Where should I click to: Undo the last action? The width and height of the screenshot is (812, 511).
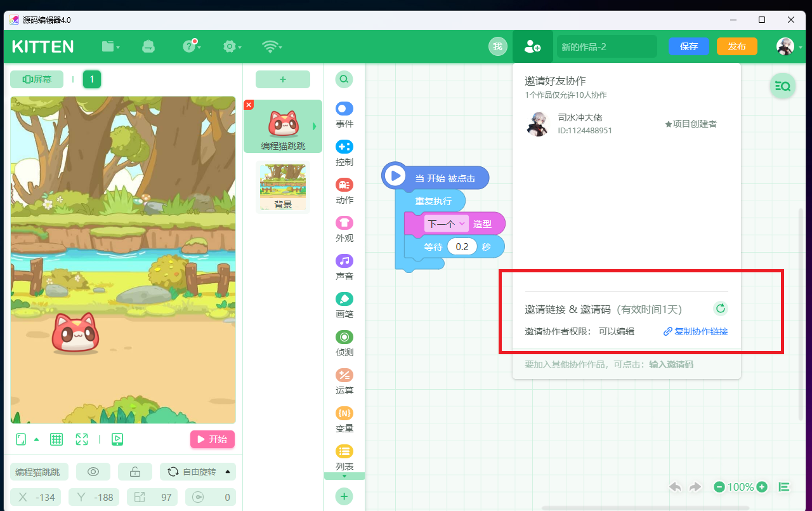coord(676,487)
